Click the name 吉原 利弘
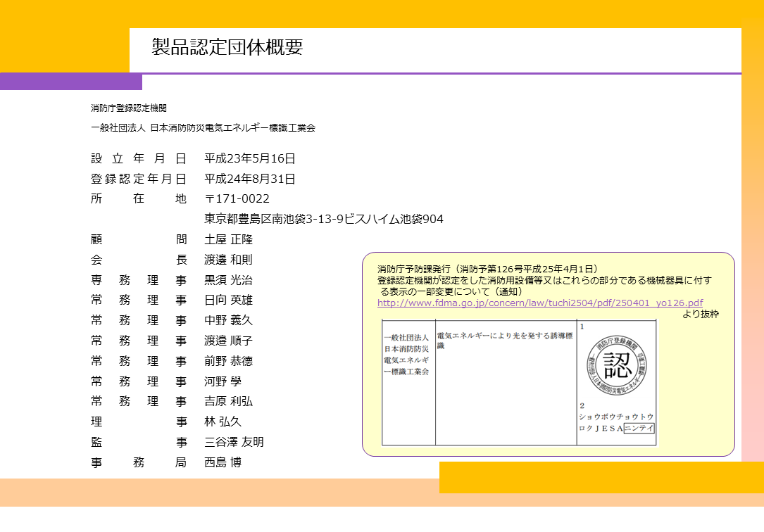The height and width of the screenshot is (532, 764). 228,402
